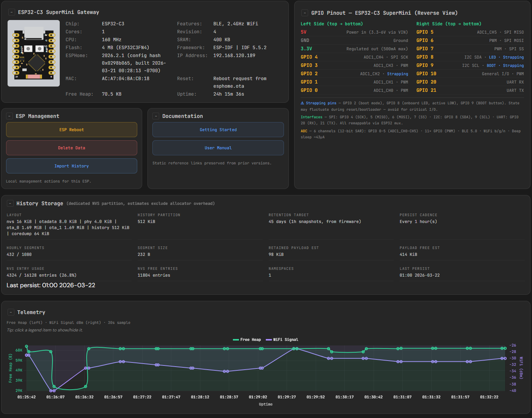Screen dimensions: 532x418
Task: Click the Delete Data button
Action: click(x=71, y=148)
